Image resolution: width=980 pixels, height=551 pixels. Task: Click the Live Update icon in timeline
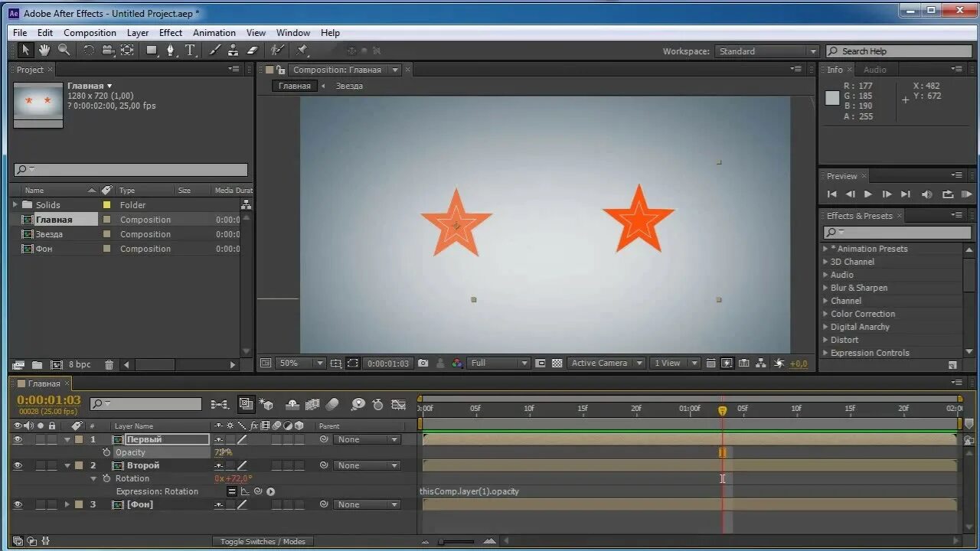point(246,404)
